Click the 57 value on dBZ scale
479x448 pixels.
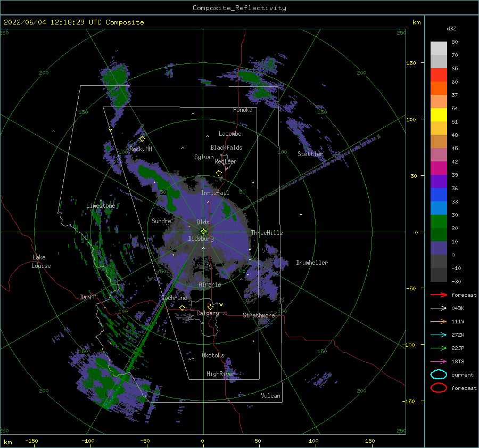tap(455, 95)
